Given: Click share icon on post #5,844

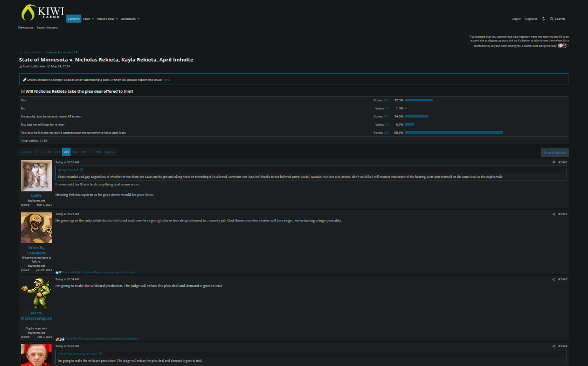Looking at the screenshot, I should click(554, 346).
